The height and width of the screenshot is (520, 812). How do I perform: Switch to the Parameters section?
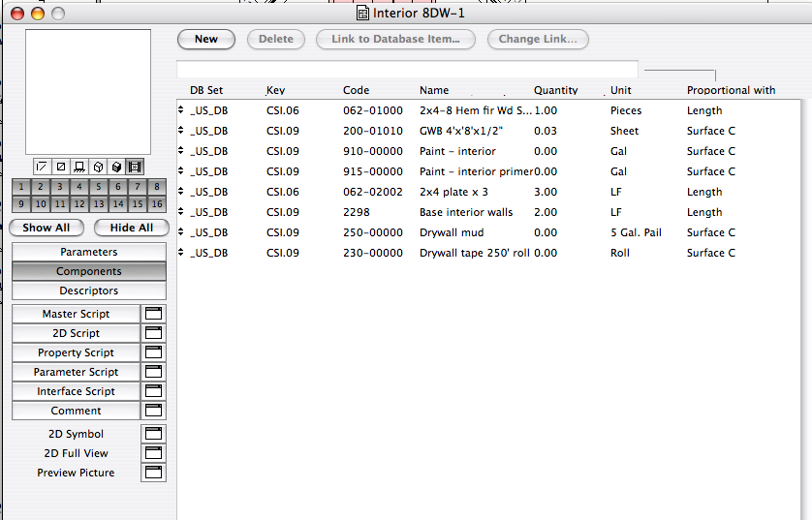coord(89,252)
